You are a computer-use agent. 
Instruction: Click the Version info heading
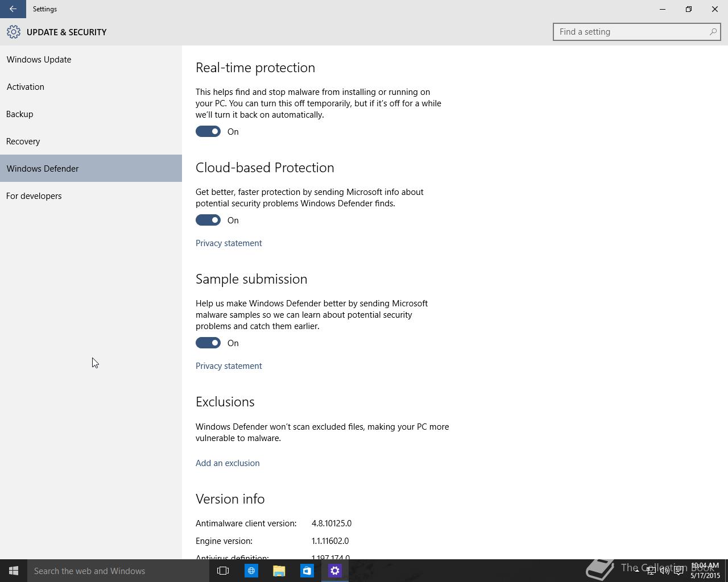tap(230, 498)
